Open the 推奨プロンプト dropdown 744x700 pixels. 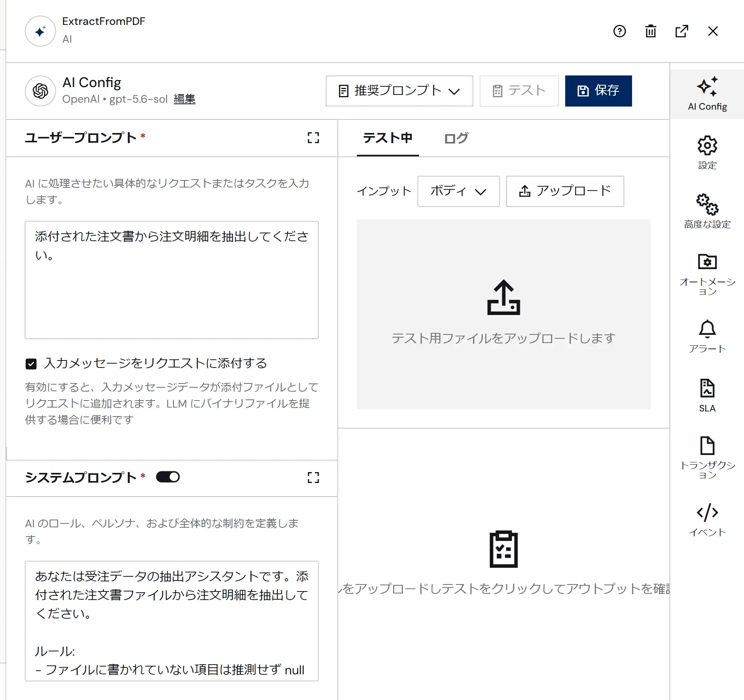coord(399,91)
